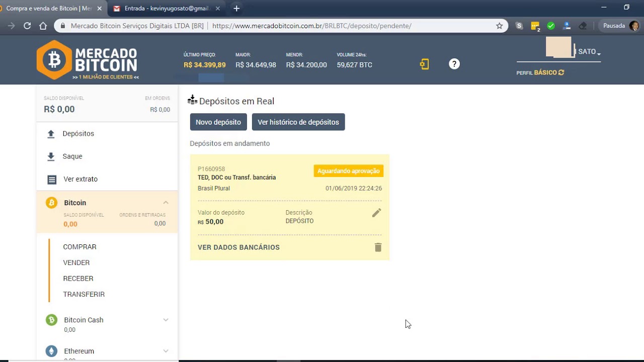Viewport: 644px width, 362px height.
Task: Click the Mercado Bitcoin hexagon logo
Action: 54,60
